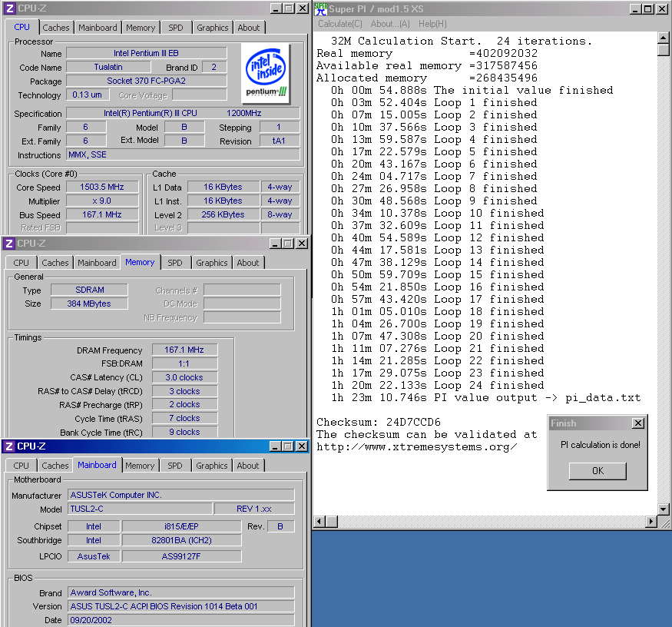This screenshot has height=627, width=672.
Task: Select the Memory tab in the bottom CPU-Z window
Action: (140, 466)
